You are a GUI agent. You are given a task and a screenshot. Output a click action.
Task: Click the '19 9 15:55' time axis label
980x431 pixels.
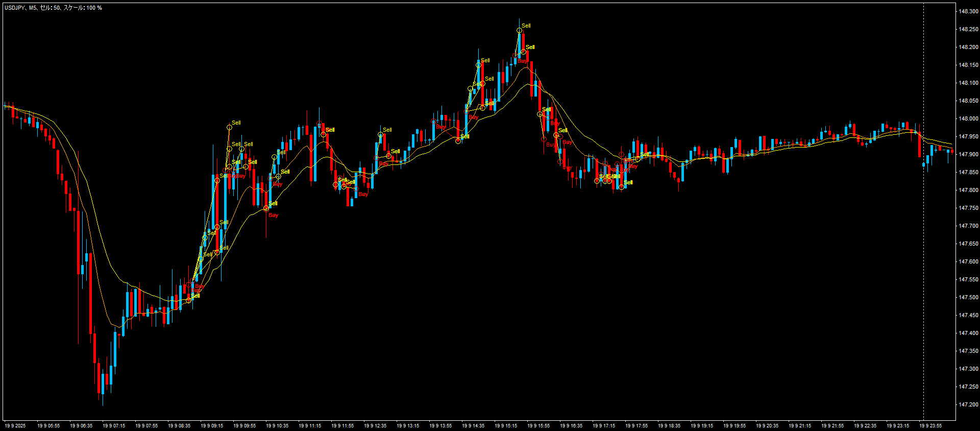[538, 425]
